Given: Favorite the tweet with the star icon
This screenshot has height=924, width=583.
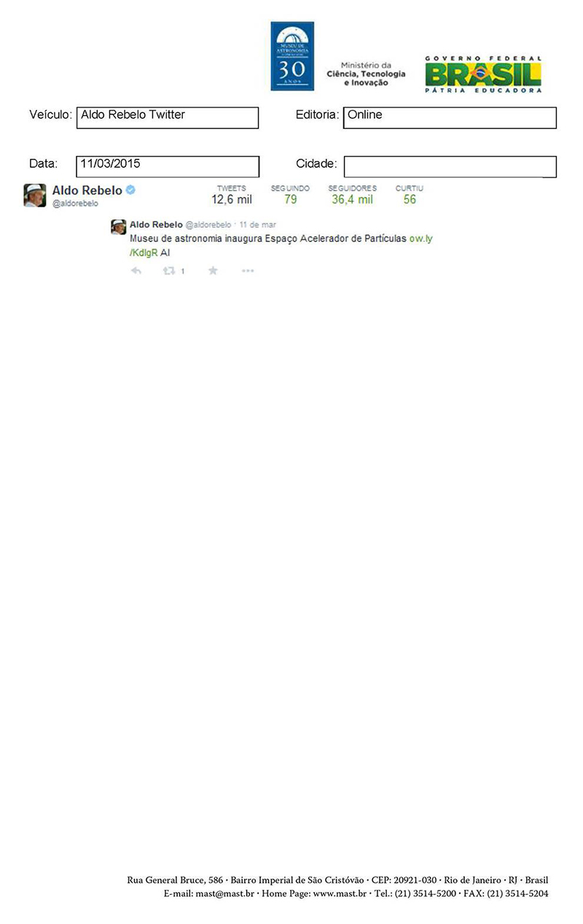Looking at the screenshot, I should click(213, 271).
